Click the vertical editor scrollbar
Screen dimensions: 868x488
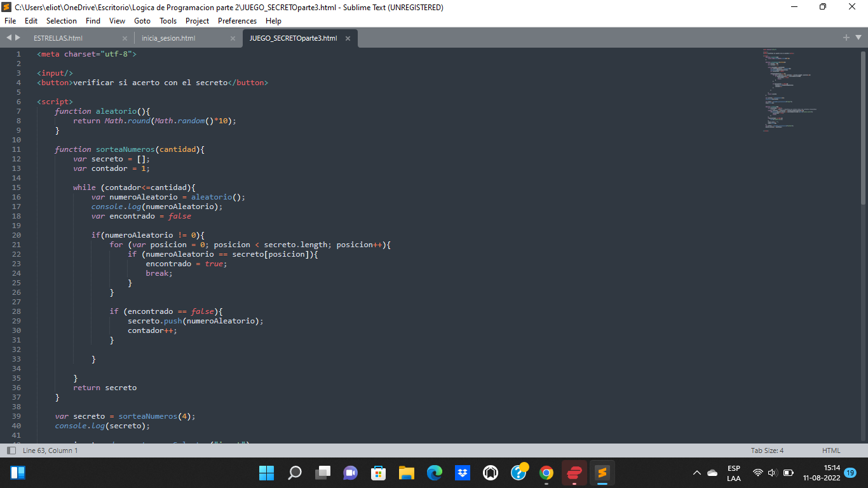[863, 127]
